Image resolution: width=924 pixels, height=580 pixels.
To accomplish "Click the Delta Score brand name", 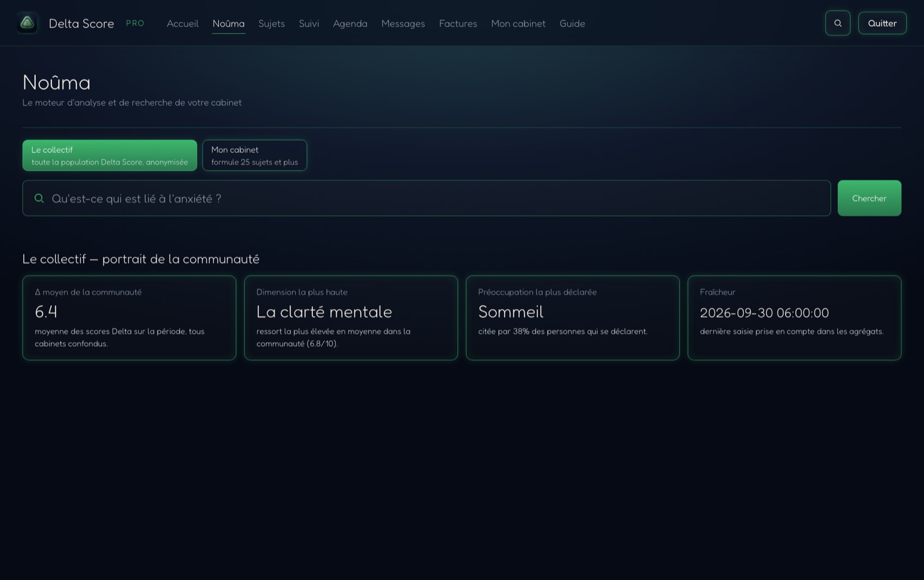I will click(x=81, y=24).
